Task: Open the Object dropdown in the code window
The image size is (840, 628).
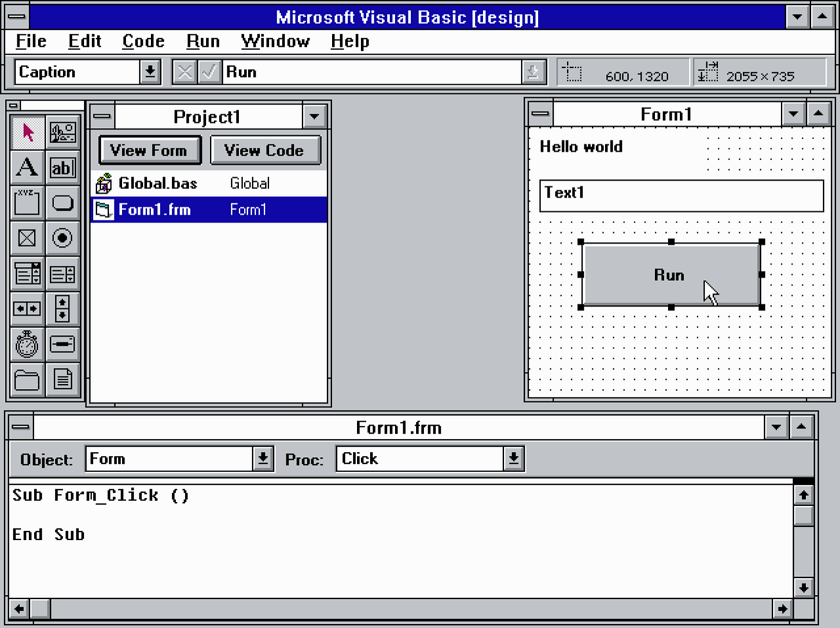Action: (262, 459)
